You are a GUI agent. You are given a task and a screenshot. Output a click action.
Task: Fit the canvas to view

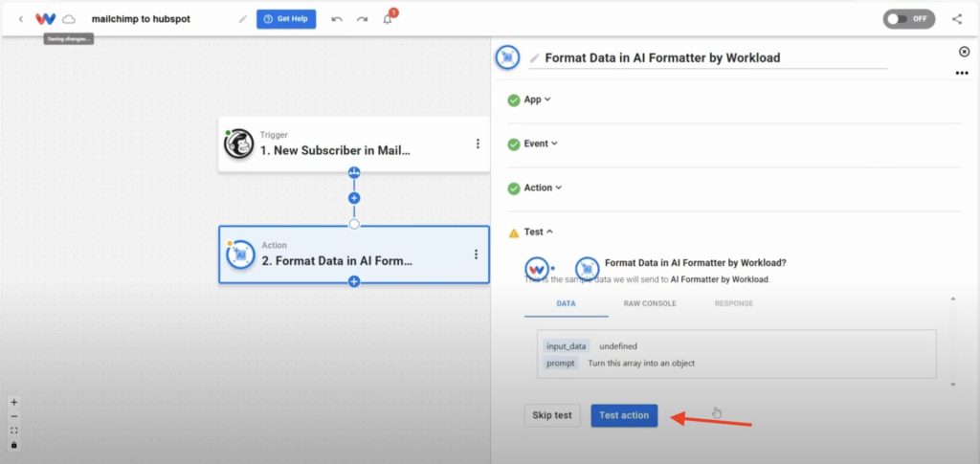pyautogui.click(x=14, y=431)
